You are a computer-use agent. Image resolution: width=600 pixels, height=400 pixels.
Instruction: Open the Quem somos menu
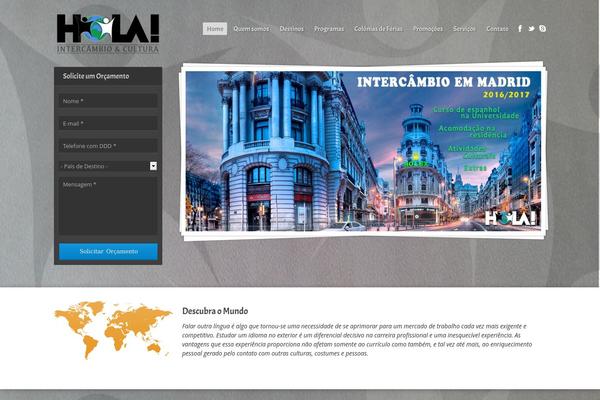pos(251,29)
